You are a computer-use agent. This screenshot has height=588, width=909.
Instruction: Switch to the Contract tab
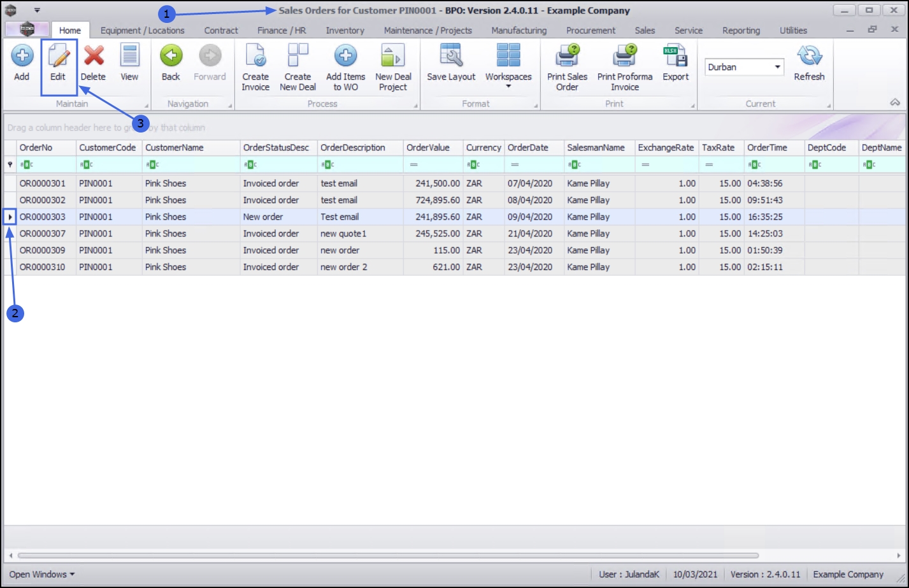(221, 30)
